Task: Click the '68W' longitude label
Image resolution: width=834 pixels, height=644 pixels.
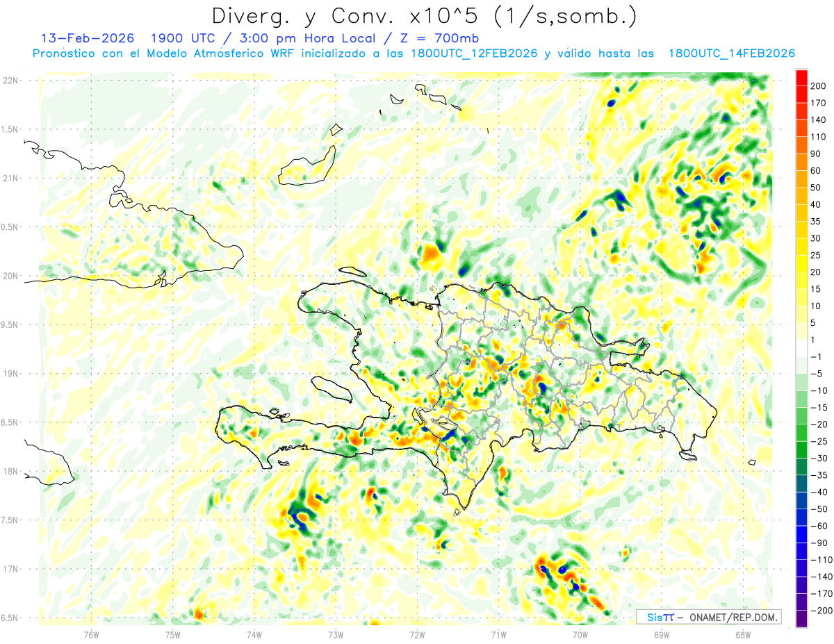Action: coord(742,634)
